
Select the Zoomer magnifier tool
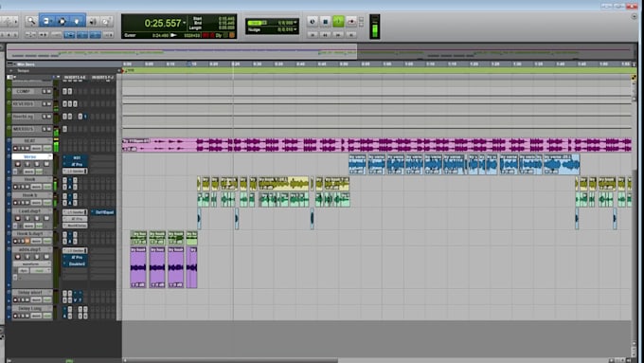click(31, 21)
